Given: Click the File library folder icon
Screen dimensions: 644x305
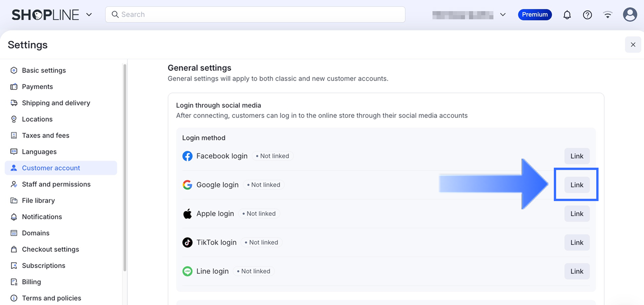Looking at the screenshot, I should click(x=14, y=200).
